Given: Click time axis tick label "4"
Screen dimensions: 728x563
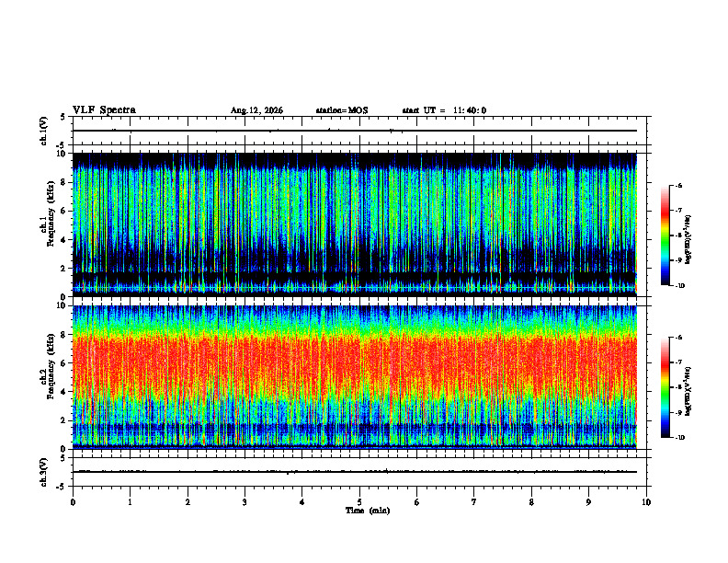Looking at the screenshot, I should tap(302, 502).
